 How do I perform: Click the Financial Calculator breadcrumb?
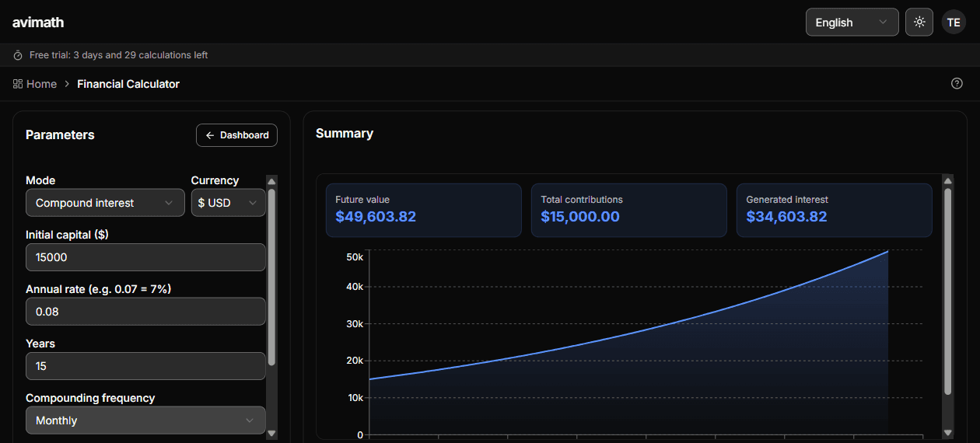[128, 84]
